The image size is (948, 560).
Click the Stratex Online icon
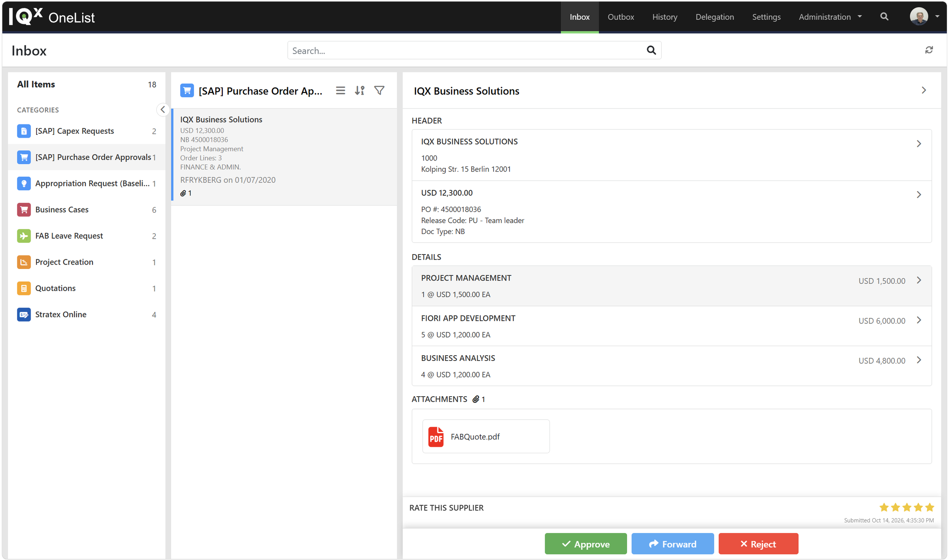[x=24, y=314]
